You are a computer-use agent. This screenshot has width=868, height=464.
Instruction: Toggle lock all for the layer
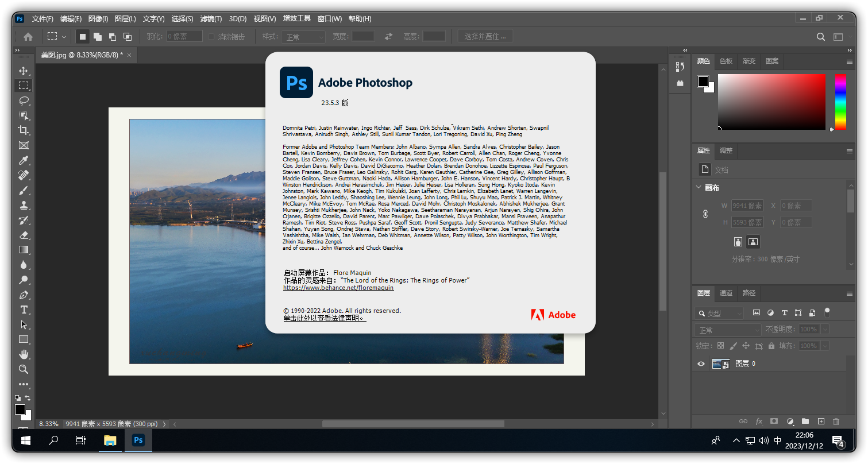coord(771,346)
